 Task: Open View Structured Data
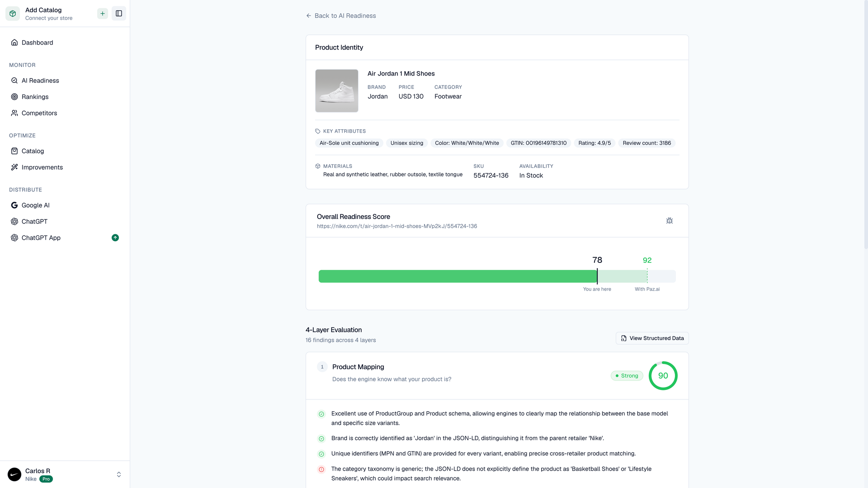[652, 338]
